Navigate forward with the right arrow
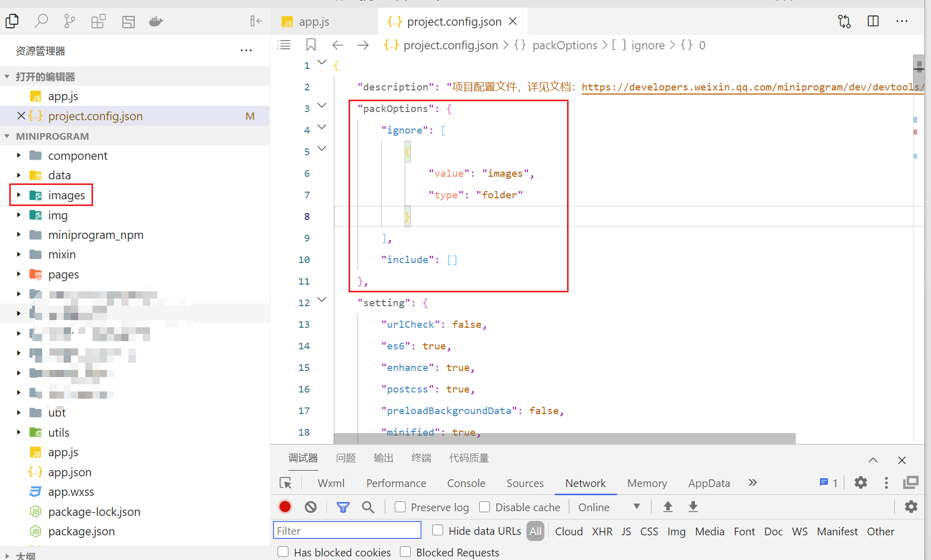931x560 pixels. (x=363, y=45)
